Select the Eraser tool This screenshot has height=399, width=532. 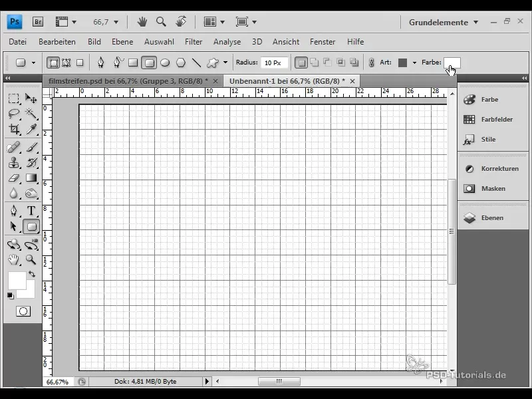[x=13, y=178]
